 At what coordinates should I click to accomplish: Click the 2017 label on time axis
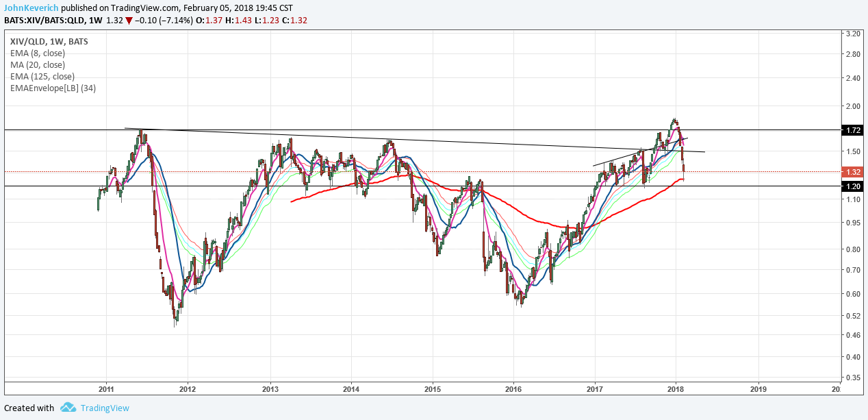coord(595,388)
